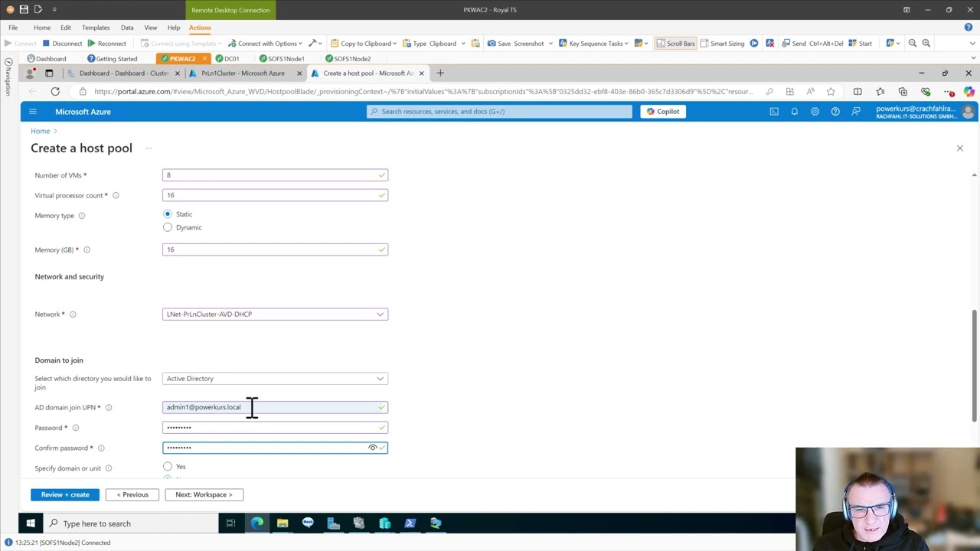Screen dimensions: 980x551
Task: Open the Home ribbon tab
Action: (x=42, y=28)
